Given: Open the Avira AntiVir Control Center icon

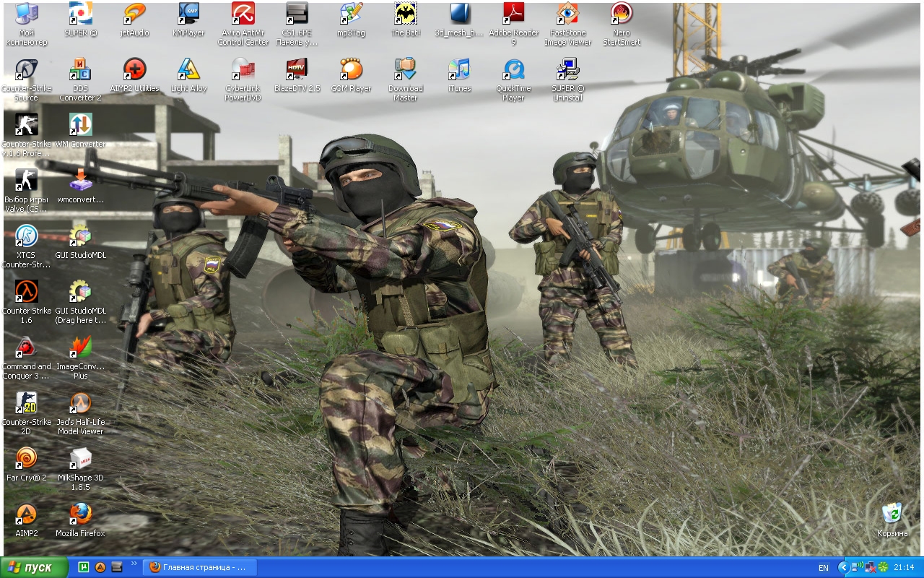Looking at the screenshot, I should 243,14.
